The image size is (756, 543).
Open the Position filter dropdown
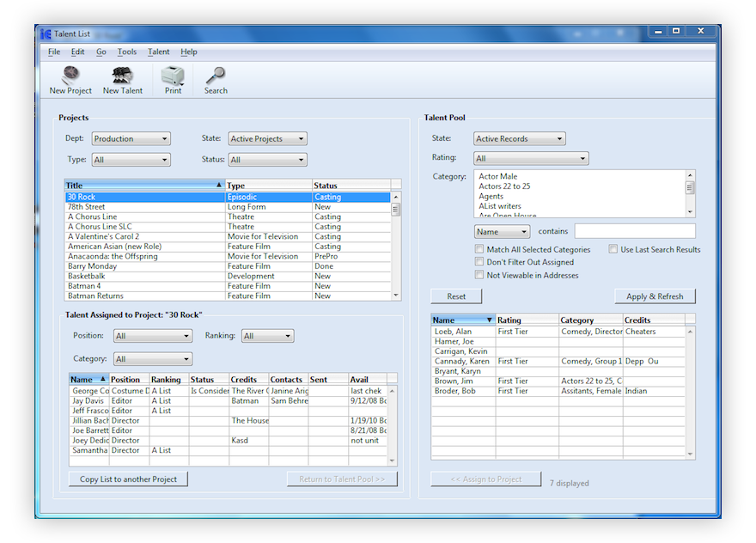[x=153, y=336]
